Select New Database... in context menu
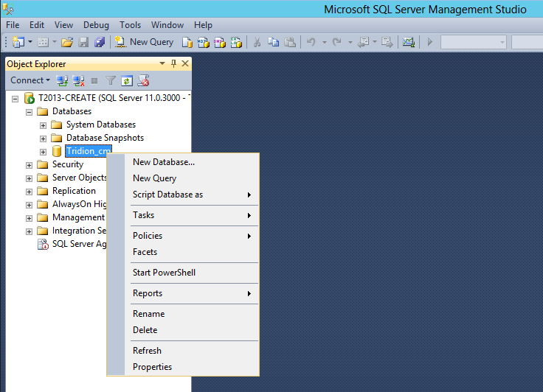Viewport: 543px width, 392px height. [x=164, y=162]
